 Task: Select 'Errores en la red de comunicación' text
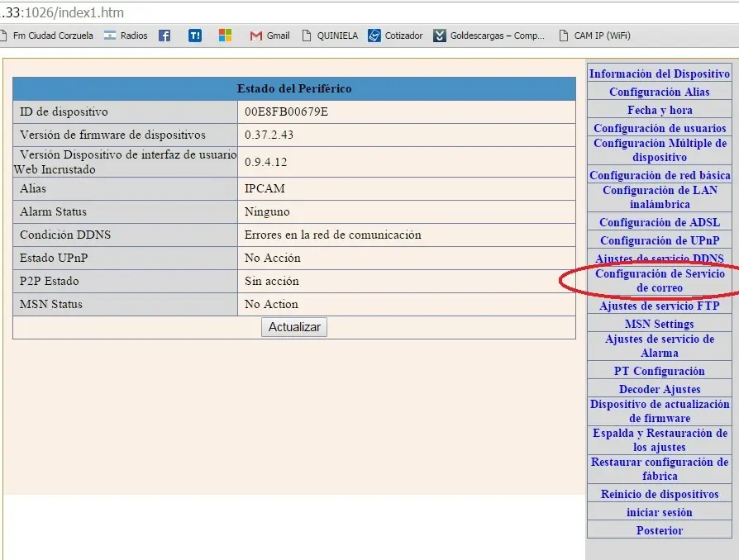tap(333, 235)
